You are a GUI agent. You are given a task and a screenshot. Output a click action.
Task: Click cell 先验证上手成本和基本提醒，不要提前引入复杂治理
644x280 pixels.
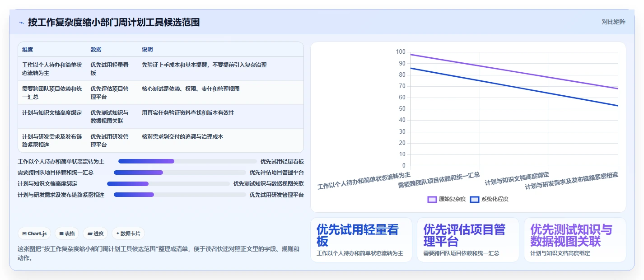220,69
